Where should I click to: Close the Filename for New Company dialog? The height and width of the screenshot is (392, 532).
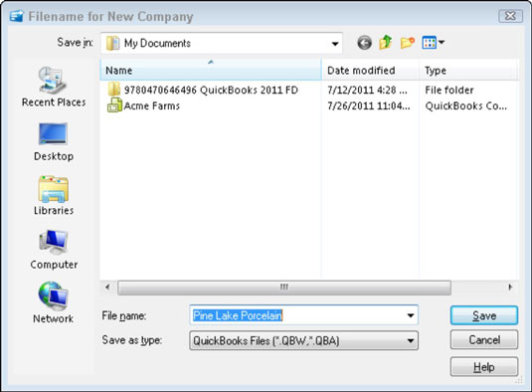pyautogui.click(x=510, y=16)
